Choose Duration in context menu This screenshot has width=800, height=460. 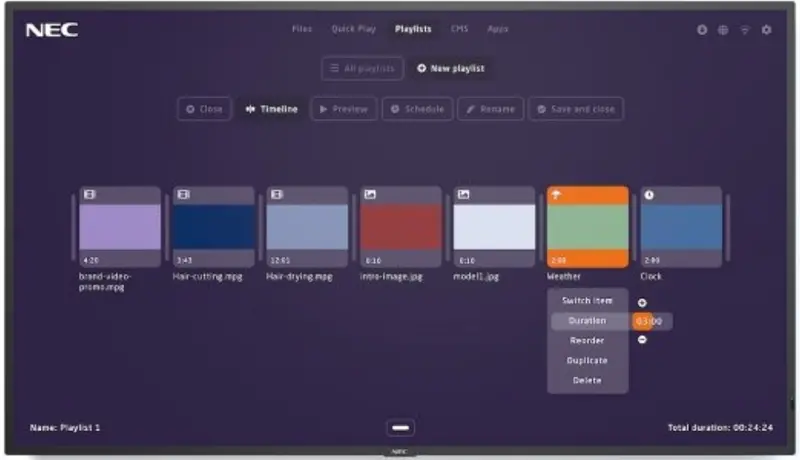tap(587, 321)
